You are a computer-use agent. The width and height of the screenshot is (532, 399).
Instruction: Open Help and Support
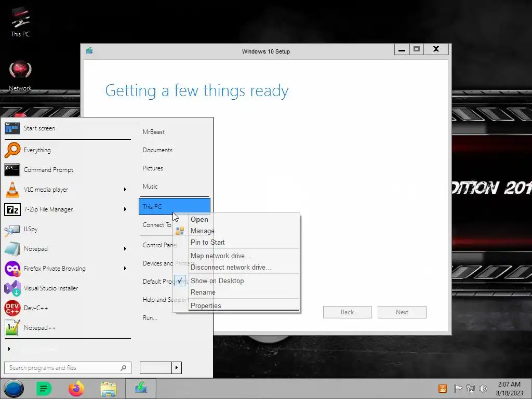click(165, 300)
